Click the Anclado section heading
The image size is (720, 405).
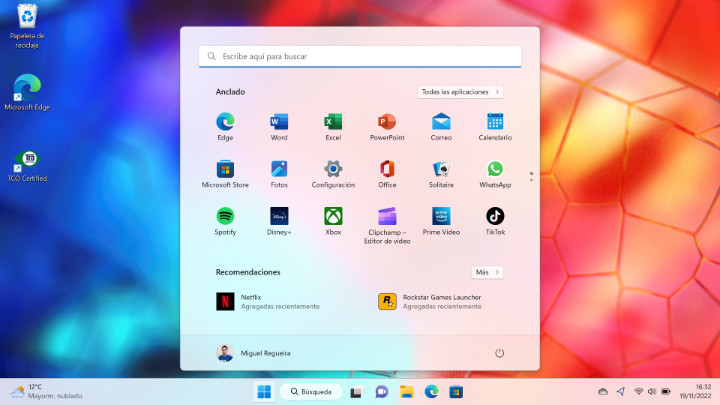[231, 92]
